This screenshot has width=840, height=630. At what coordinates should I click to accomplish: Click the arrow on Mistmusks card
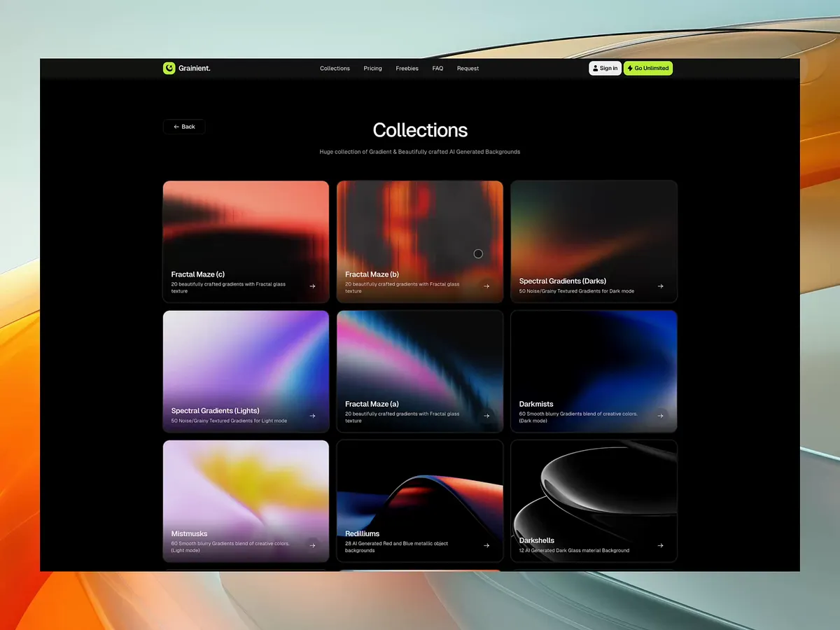click(x=312, y=545)
